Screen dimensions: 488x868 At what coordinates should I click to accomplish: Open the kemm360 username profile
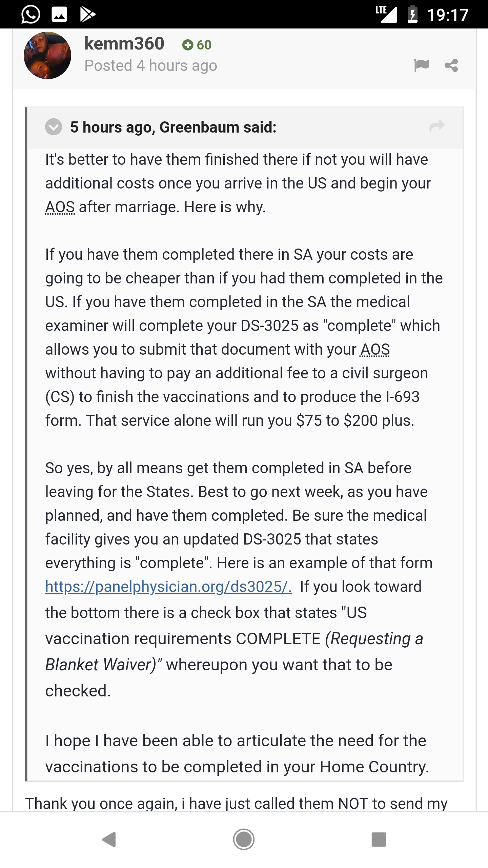pyautogui.click(x=124, y=44)
